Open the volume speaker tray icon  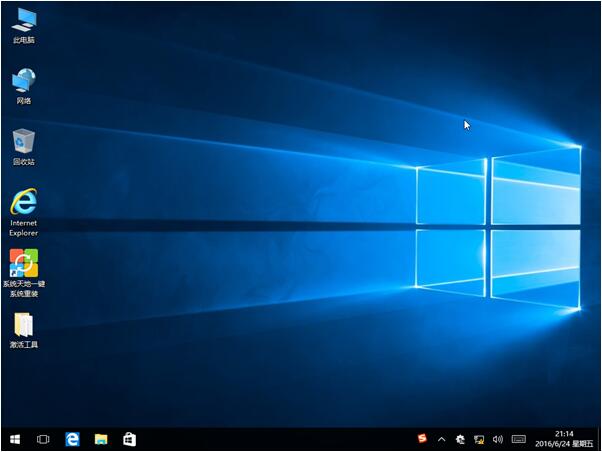pos(498,439)
